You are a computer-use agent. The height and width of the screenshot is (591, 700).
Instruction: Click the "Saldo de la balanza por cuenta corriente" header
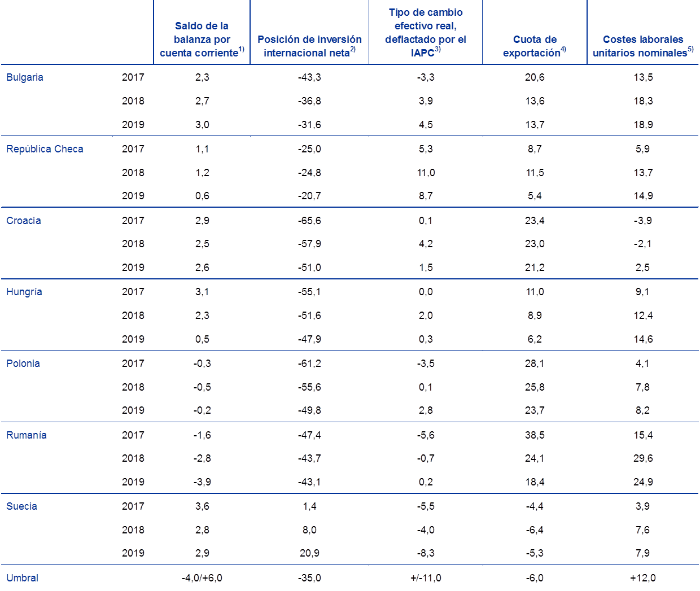(202, 40)
